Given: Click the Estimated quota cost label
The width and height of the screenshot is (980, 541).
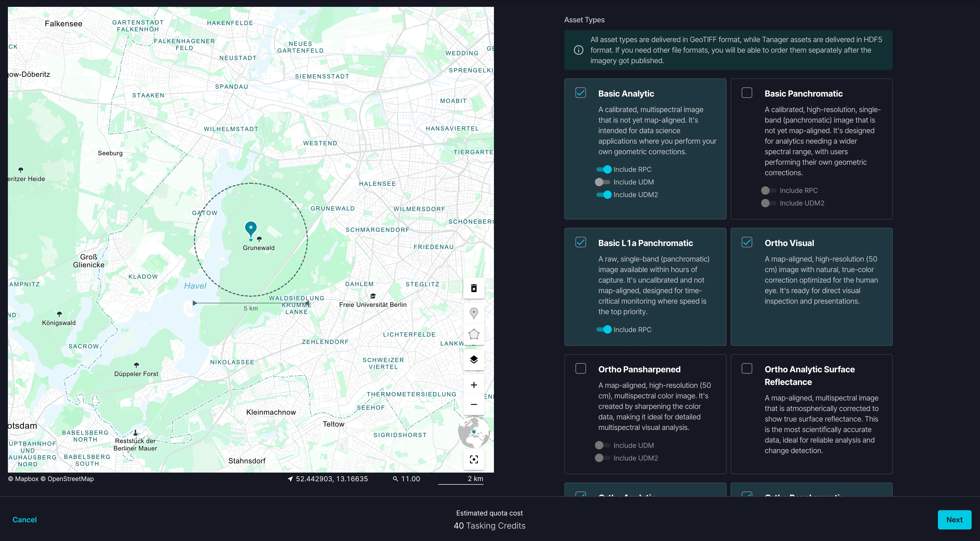Looking at the screenshot, I should pos(490,513).
